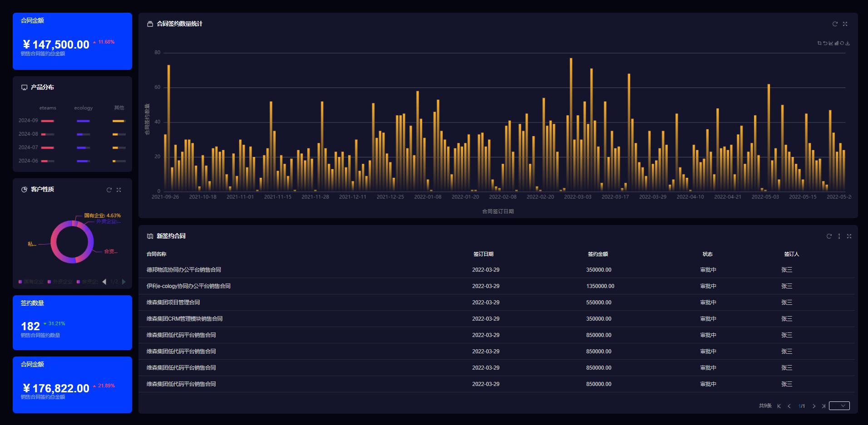868x425 pixels.
Task: Reset chart zoom with back arrow icon
Action: click(825, 43)
